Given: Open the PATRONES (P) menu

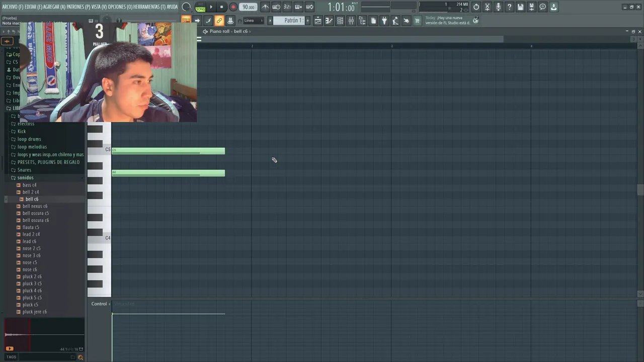Looking at the screenshot, I should point(78,7).
